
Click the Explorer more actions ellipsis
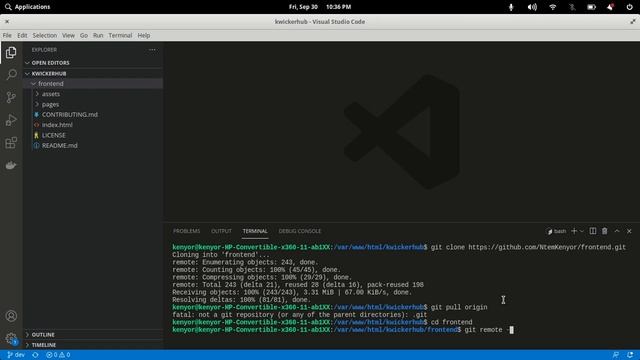point(152,50)
